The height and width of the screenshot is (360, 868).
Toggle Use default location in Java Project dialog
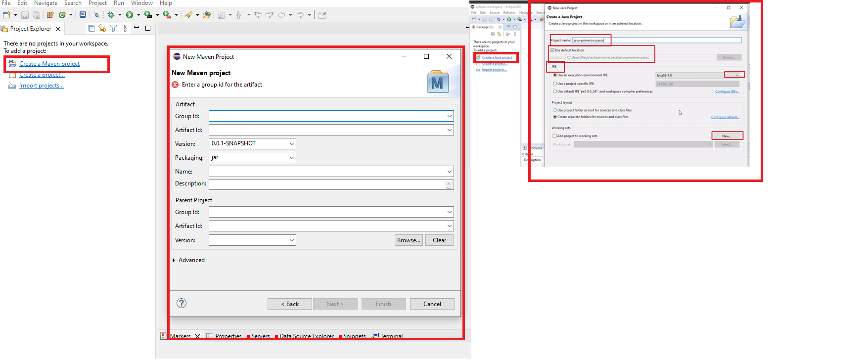[552, 50]
